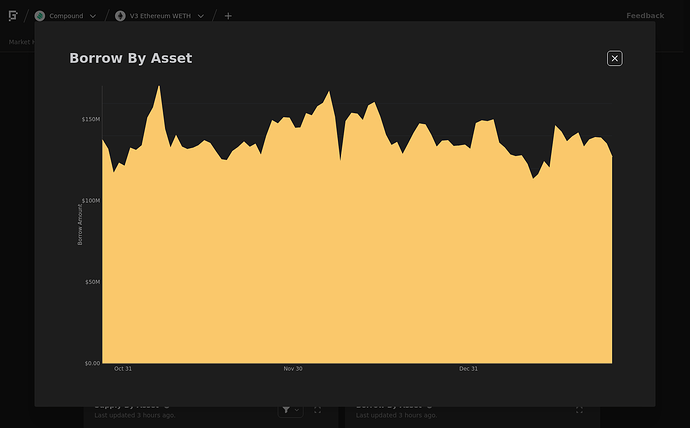This screenshot has width=690, height=428.
Task: Open filter dropdown on background Supply card
Action: [x=290, y=410]
